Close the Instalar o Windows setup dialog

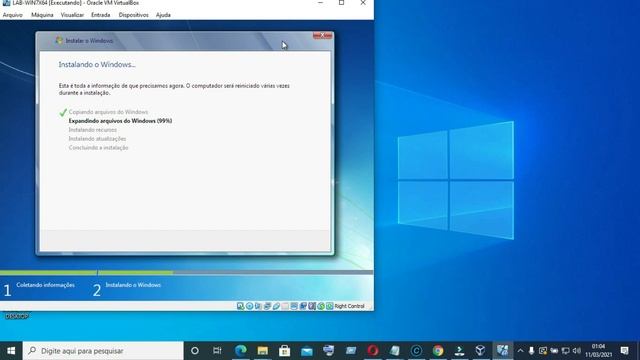coord(322,36)
